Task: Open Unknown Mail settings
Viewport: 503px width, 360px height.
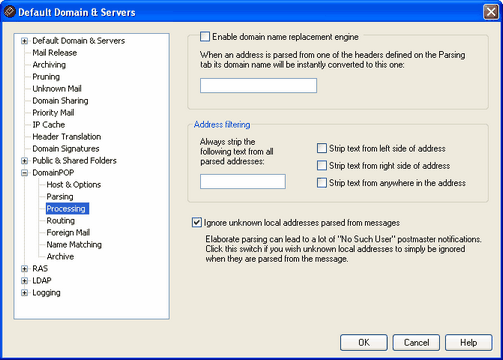Action: click(57, 89)
